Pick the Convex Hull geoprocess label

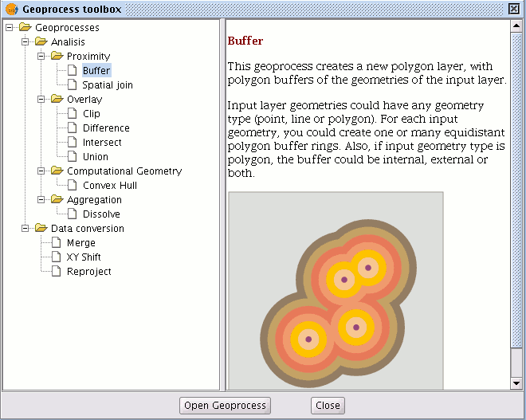[110, 185]
